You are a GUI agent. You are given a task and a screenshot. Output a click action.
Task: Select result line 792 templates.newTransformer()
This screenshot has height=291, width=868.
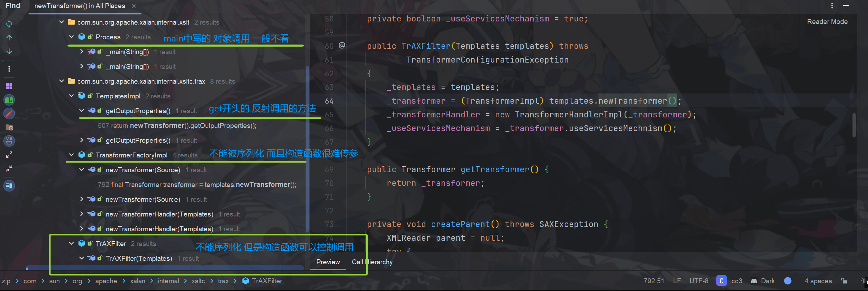tap(197, 185)
